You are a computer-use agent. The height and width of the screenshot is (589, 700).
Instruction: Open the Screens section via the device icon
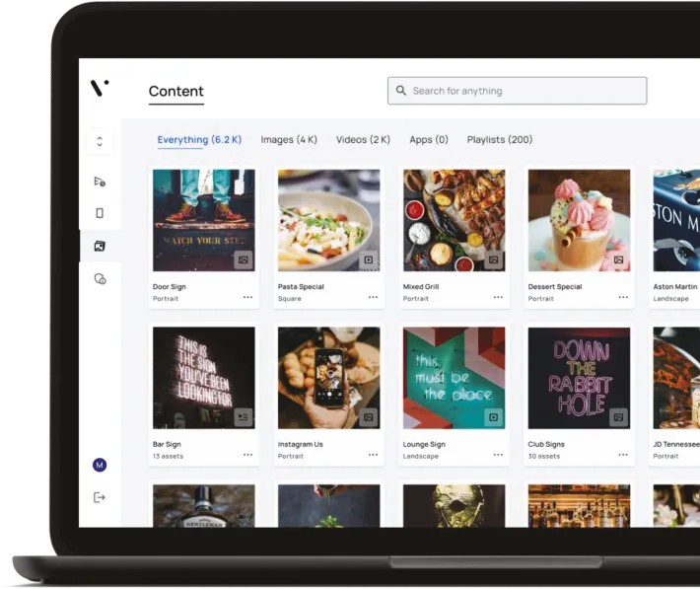[x=100, y=213]
